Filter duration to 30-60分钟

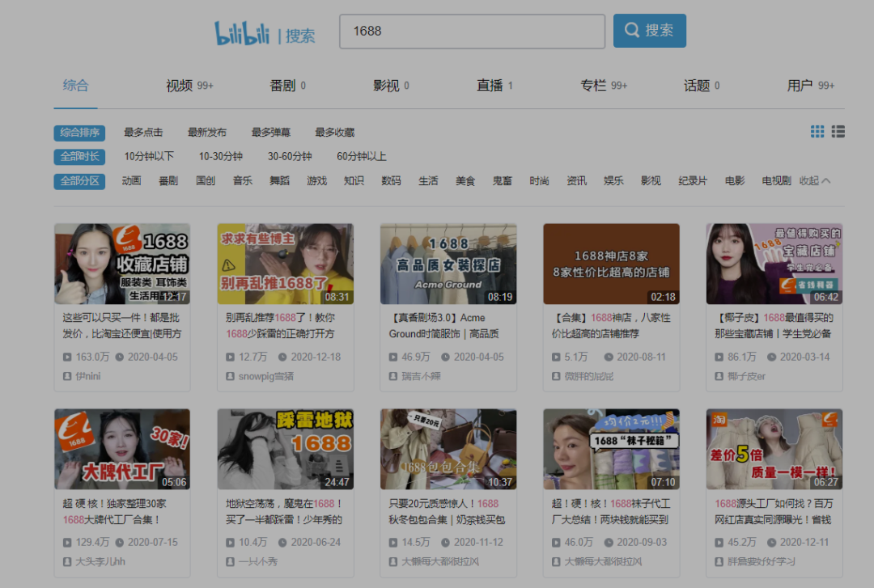pos(290,157)
